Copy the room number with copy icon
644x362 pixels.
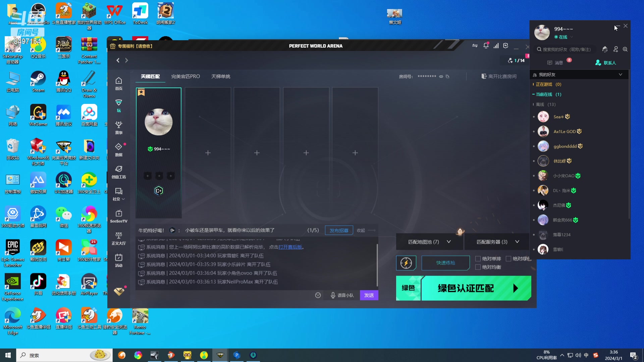[x=447, y=76]
